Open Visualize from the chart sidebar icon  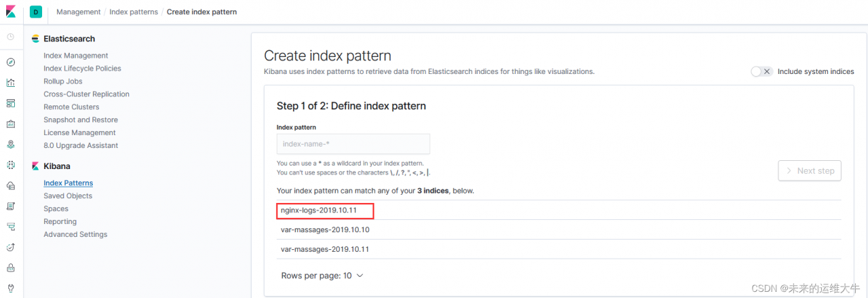(x=10, y=83)
